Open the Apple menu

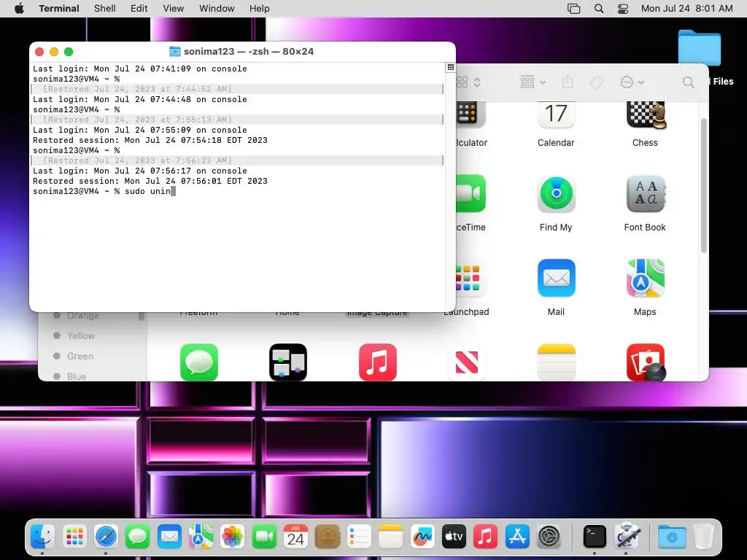(19, 8)
